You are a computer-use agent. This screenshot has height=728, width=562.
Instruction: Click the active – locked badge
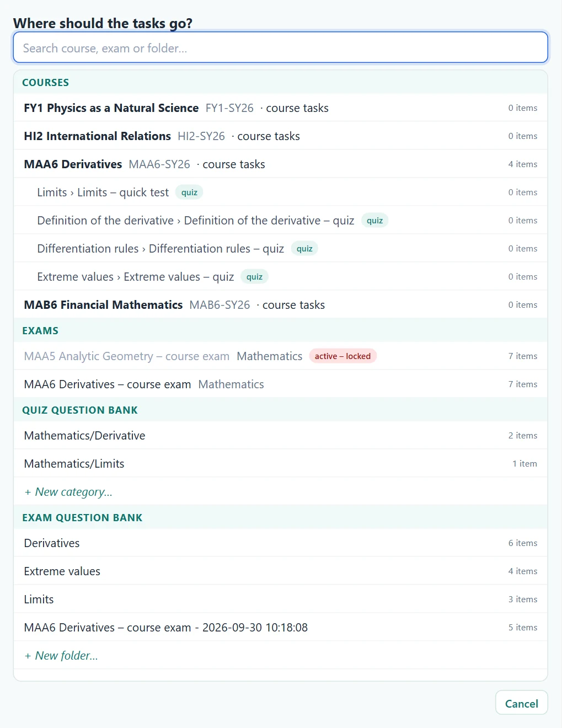pos(342,356)
